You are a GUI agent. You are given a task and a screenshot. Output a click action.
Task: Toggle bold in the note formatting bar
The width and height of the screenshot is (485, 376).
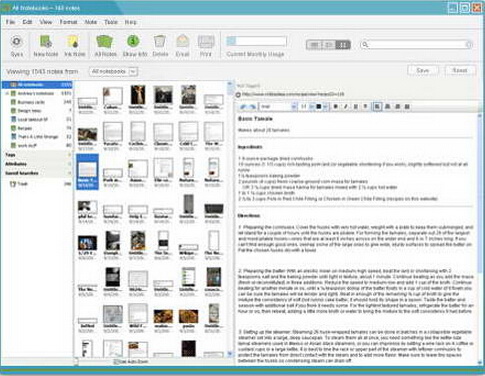[x=336, y=107]
